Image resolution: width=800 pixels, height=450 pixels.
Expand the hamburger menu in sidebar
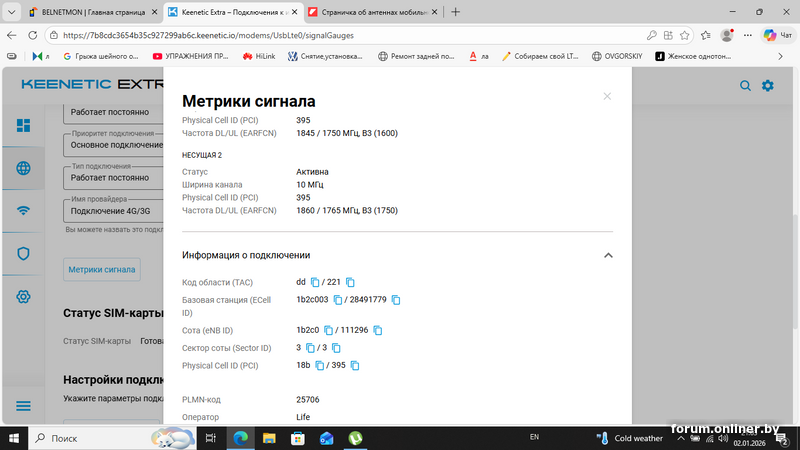23,406
